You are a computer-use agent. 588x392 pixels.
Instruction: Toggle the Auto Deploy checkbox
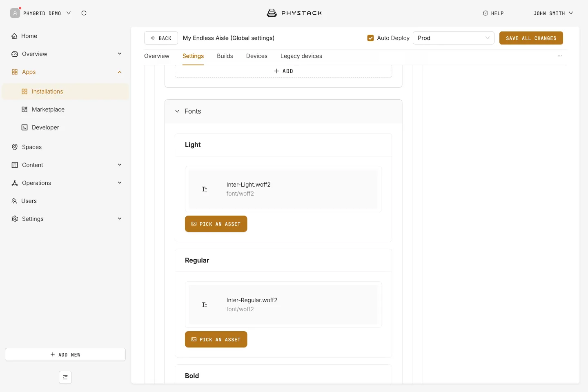click(371, 38)
